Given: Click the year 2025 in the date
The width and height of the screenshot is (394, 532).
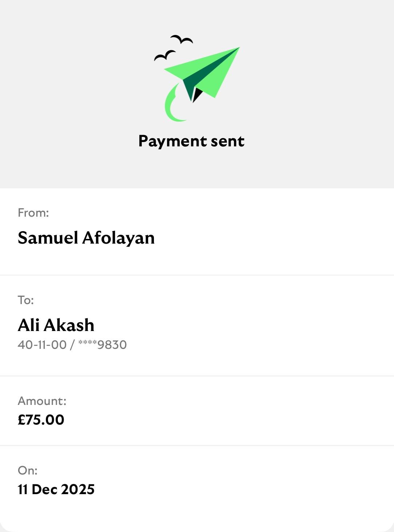Looking at the screenshot, I should 78,489.
